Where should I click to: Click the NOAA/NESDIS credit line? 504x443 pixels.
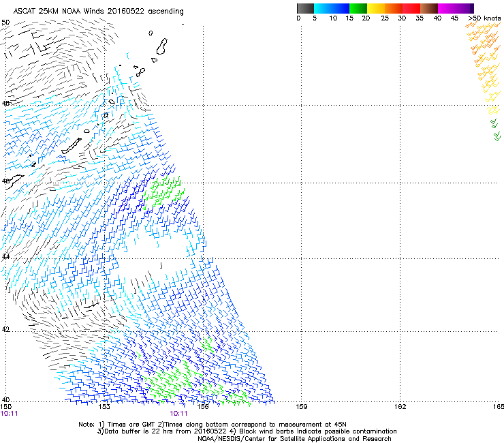coord(294,439)
